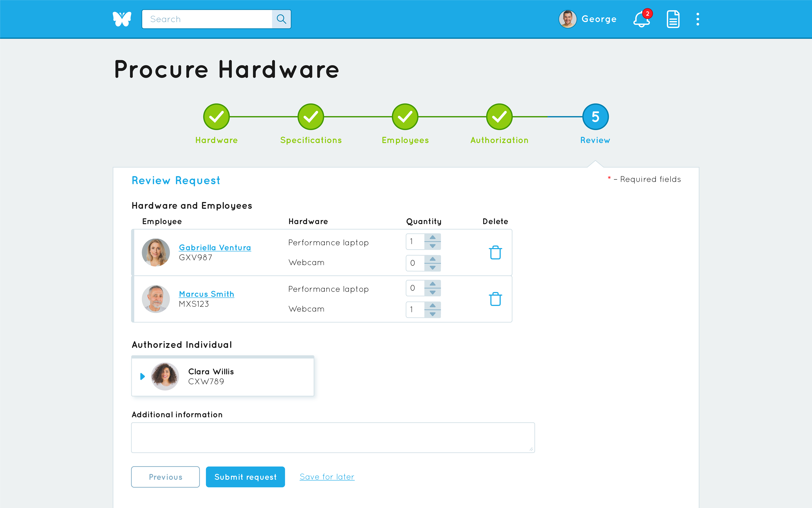The width and height of the screenshot is (812, 508).
Task: Click Marcus Smith's photo
Action: coord(156,299)
